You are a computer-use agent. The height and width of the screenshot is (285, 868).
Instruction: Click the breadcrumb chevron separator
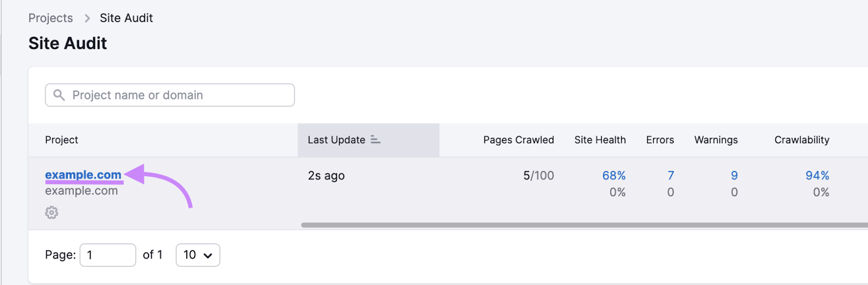87,18
